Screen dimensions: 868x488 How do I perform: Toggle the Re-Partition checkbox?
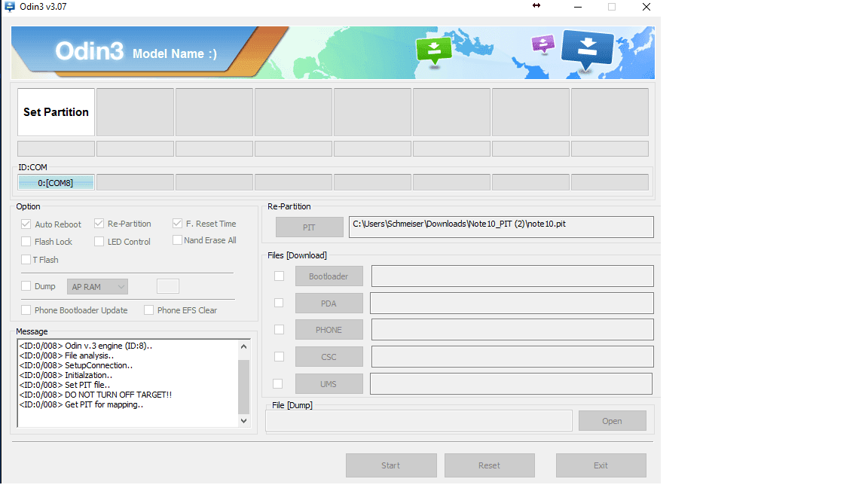(x=99, y=224)
